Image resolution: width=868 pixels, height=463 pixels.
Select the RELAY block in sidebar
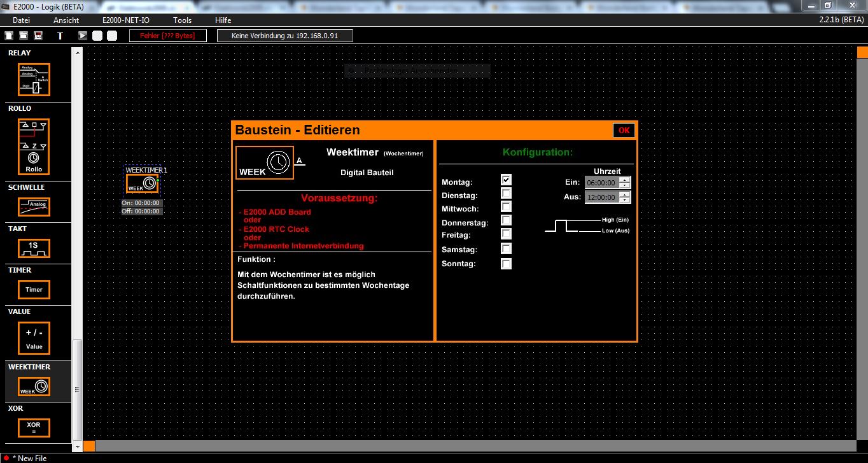[x=34, y=80]
